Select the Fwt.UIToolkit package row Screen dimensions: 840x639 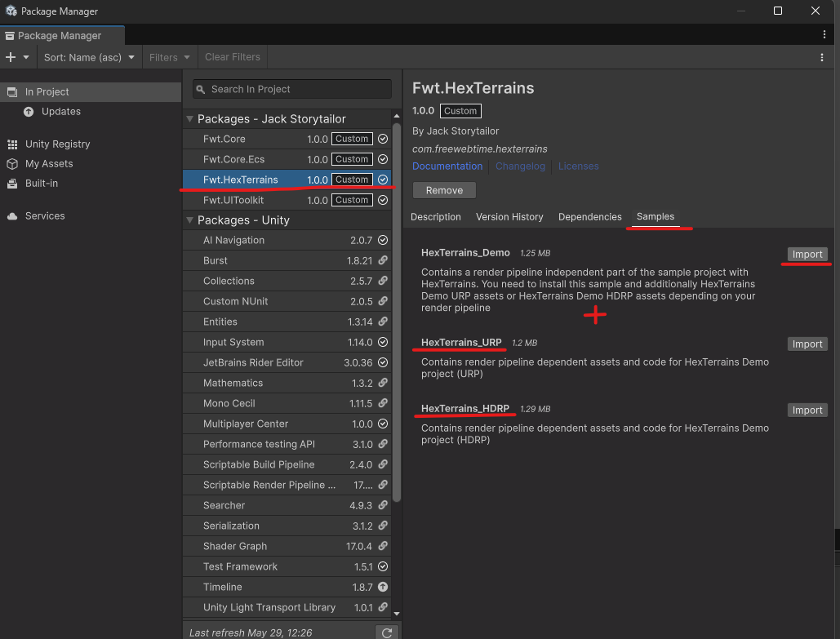tap(287, 200)
